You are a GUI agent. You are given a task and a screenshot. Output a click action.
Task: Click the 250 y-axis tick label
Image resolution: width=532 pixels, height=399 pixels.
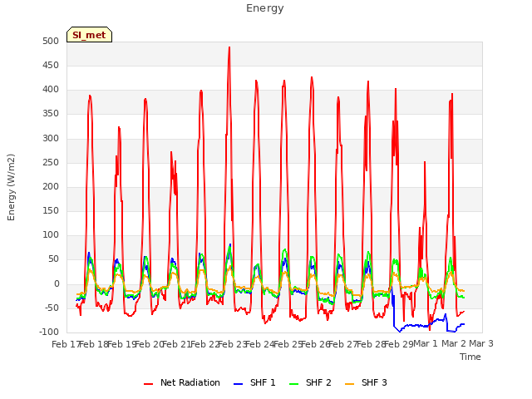(x=51, y=162)
